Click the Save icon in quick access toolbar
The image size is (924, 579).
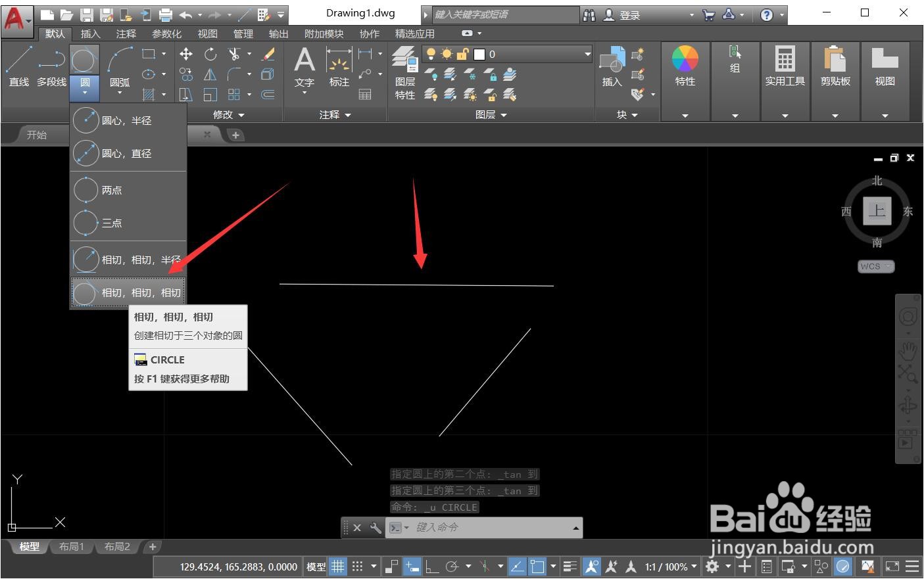click(86, 14)
